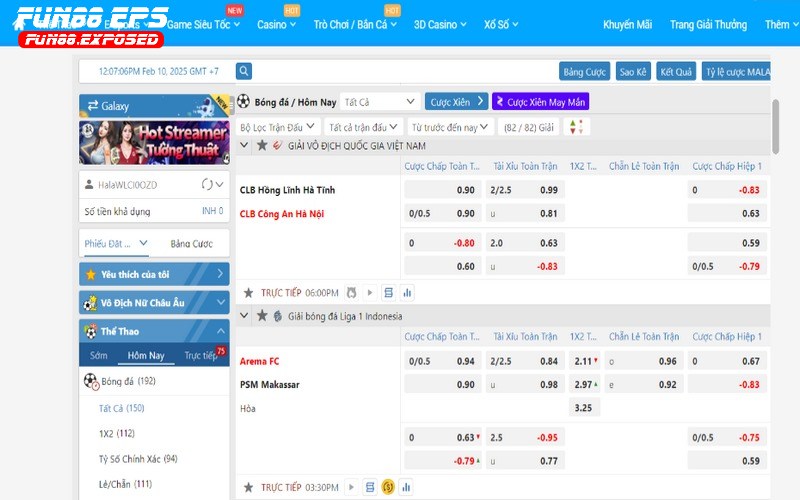Switch to the Hôm Nay tab
Image resolution: width=800 pixels, height=500 pixels.
click(x=146, y=355)
